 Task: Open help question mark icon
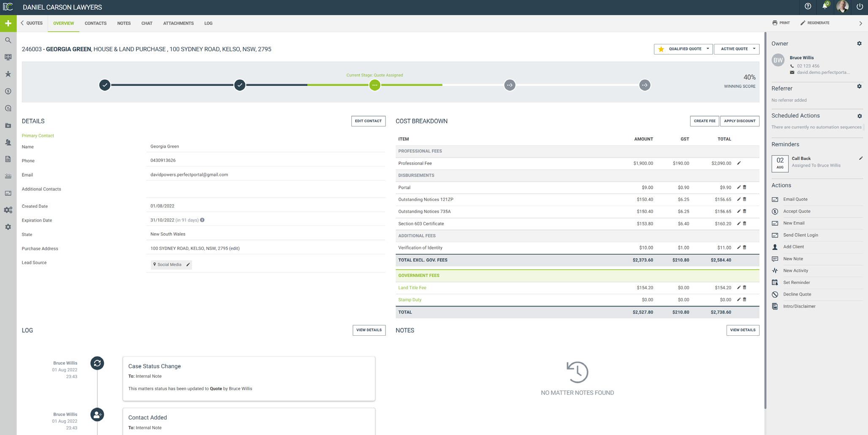(x=808, y=6)
